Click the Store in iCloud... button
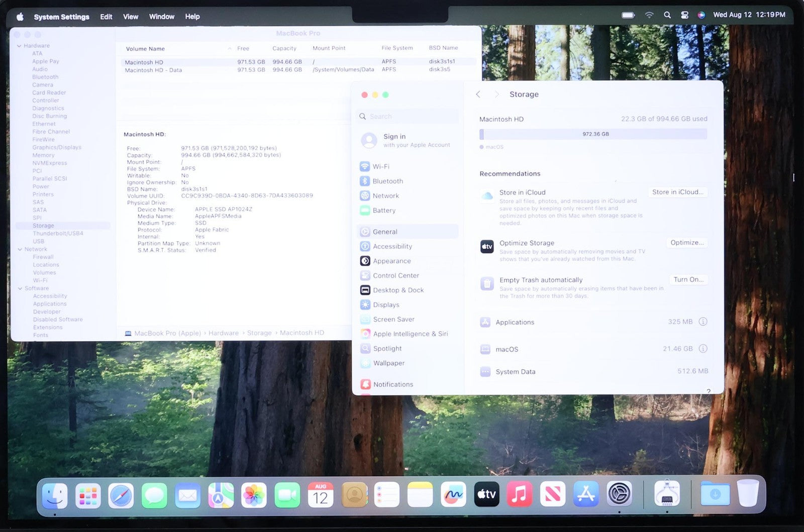Screen dimensions: 804x532 pos(677,192)
